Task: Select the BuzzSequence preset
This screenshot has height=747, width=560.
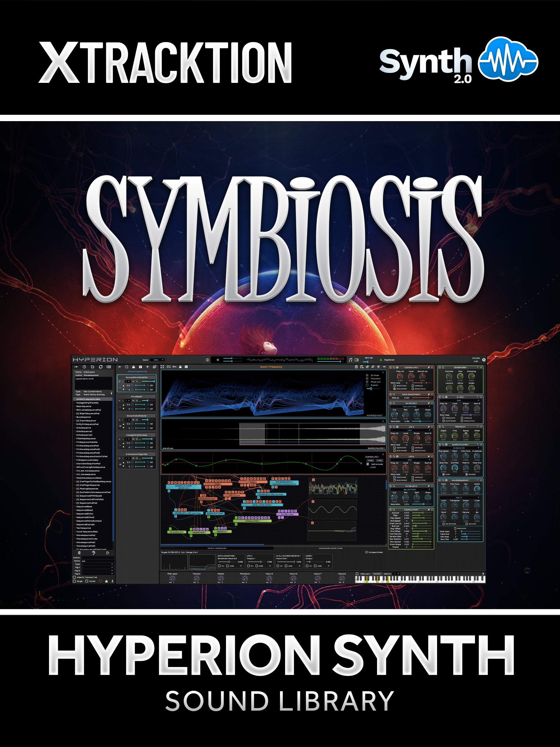Action: coord(93,417)
